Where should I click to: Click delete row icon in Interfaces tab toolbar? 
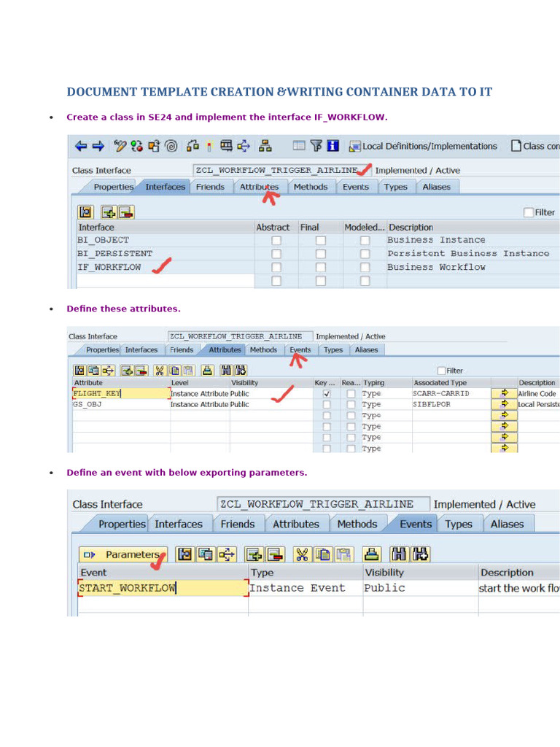[126, 212]
